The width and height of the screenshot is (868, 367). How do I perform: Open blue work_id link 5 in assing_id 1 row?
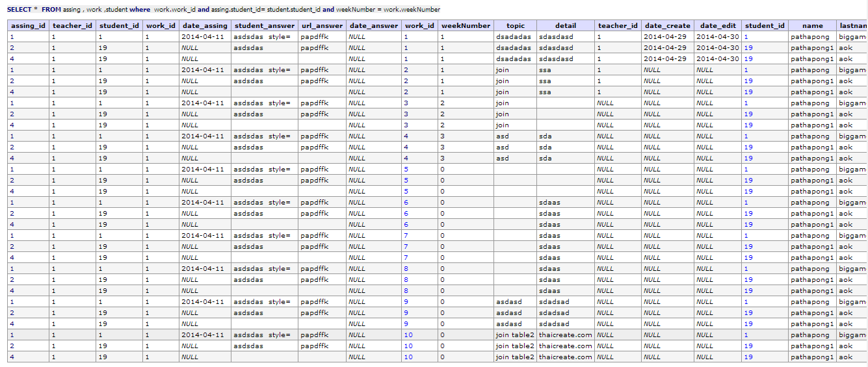406,169
